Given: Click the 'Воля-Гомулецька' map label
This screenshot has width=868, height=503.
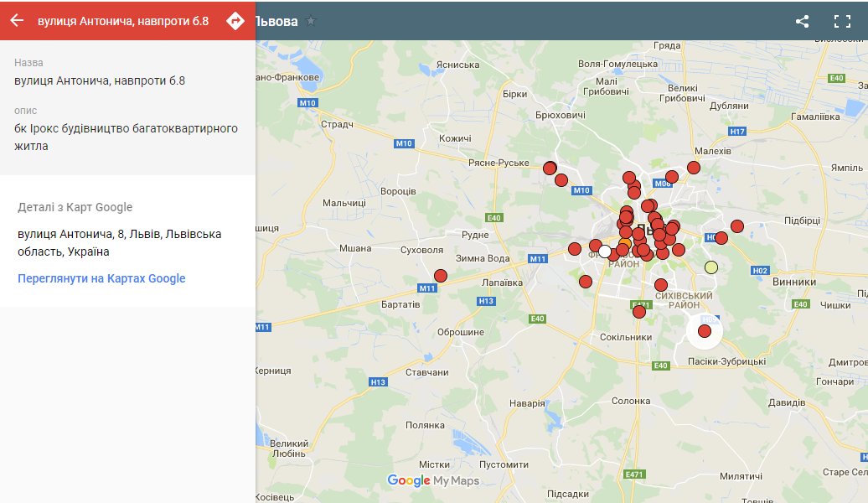Looking at the screenshot, I should (x=617, y=64).
